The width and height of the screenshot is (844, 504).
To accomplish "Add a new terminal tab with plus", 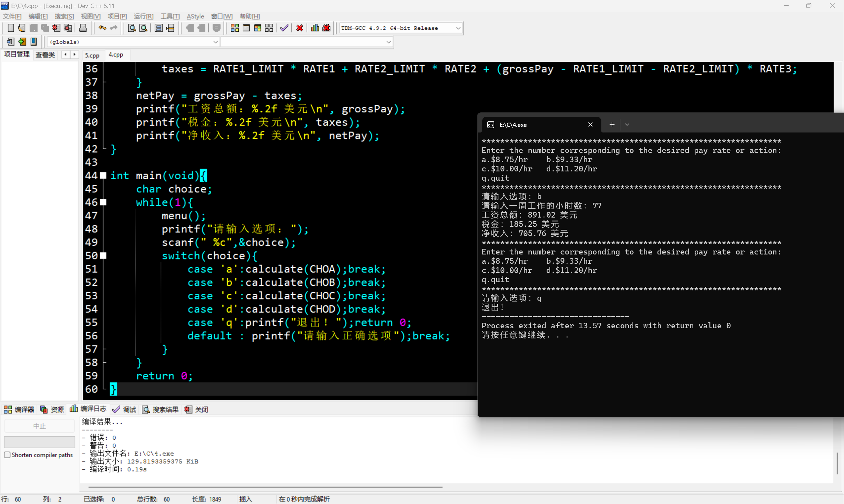I will point(612,125).
